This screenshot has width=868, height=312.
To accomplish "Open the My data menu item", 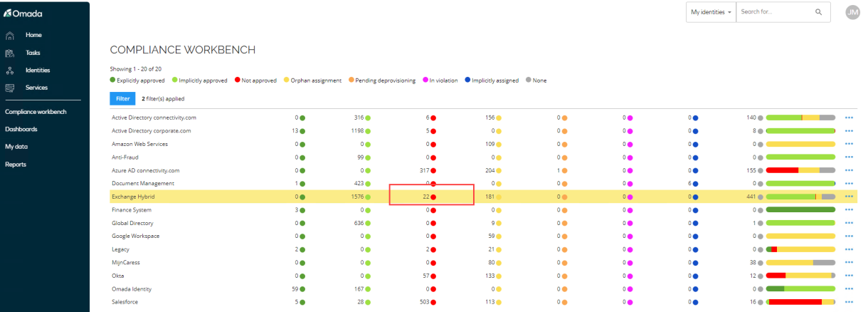I will click(16, 147).
